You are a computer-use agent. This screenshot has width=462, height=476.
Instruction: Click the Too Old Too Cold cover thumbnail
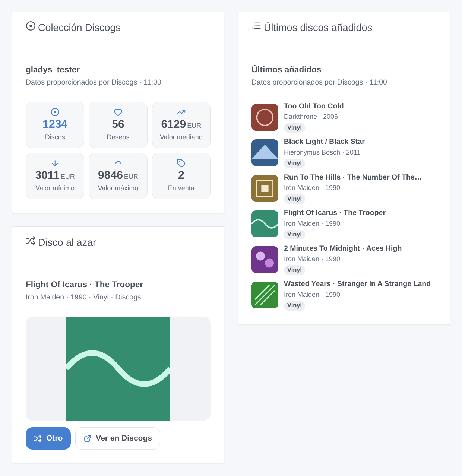point(265,117)
